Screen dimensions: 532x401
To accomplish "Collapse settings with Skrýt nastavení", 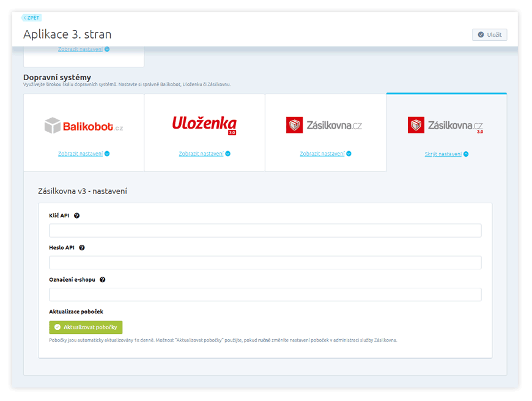I will (x=446, y=154).
